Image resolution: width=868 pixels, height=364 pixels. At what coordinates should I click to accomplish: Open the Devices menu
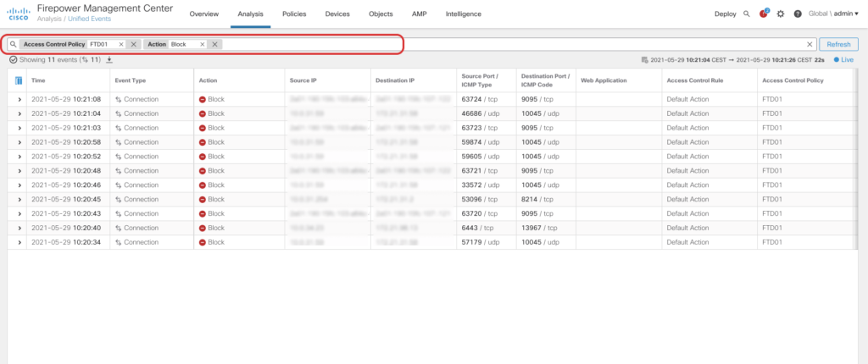(337, 14)
